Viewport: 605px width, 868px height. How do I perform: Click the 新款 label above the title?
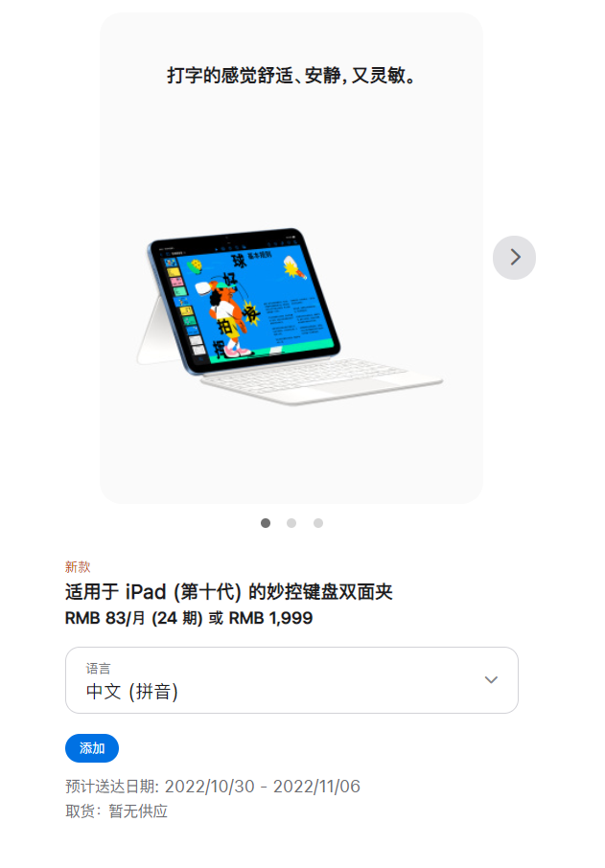tap(78, 567)
